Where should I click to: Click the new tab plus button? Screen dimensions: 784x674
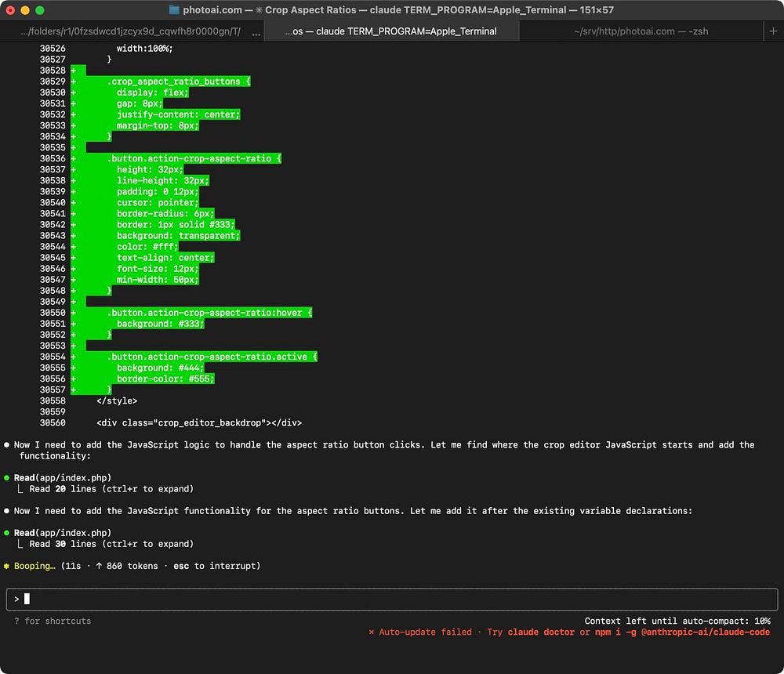coord(773,31)
